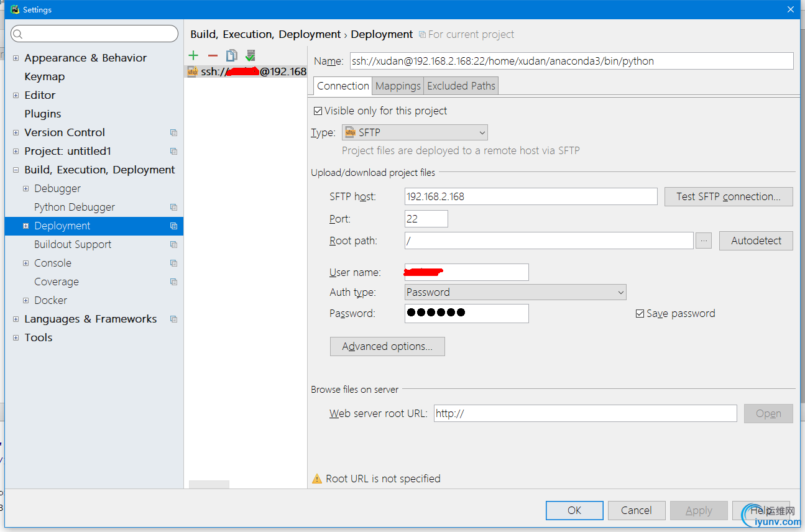
Task: Switch to the Connection tab
Action: [343, 86]
